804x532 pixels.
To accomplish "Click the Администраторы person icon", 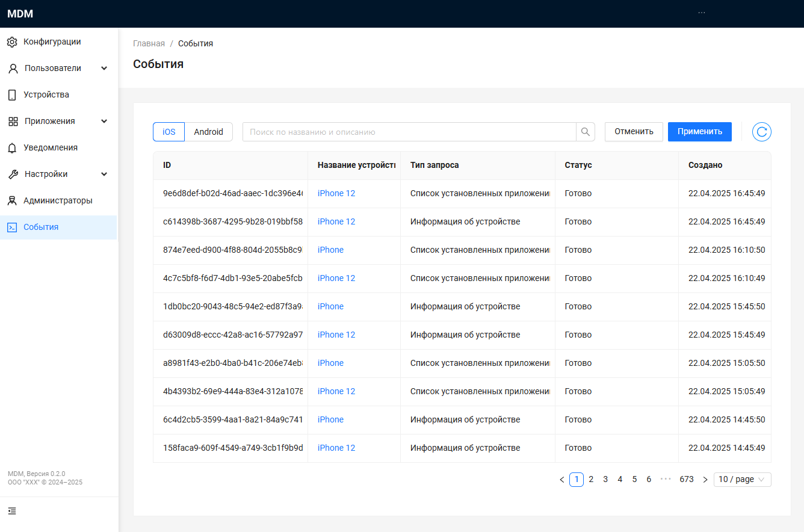I will [12, 201].
